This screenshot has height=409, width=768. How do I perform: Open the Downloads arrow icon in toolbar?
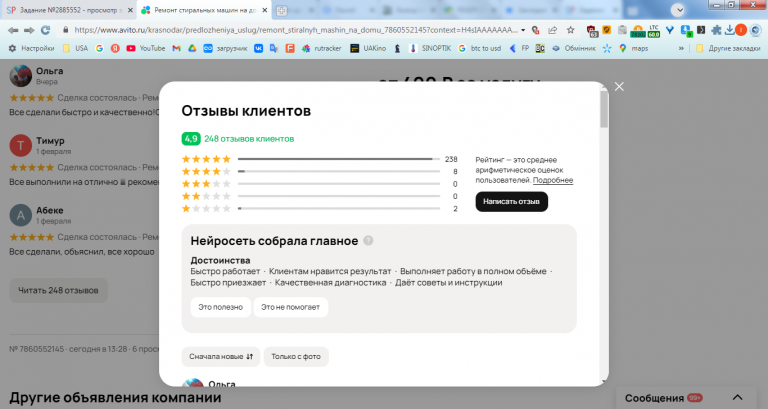(730, 30)
